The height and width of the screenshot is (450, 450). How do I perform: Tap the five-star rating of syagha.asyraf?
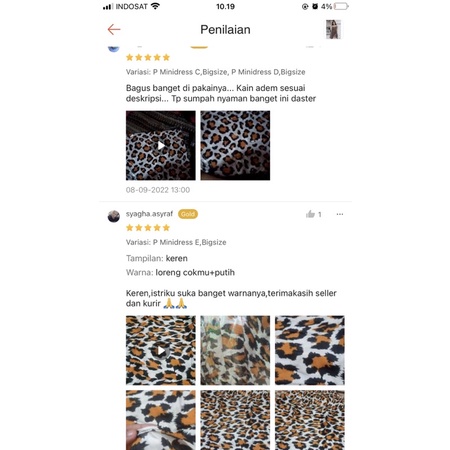pyautogui.click(x=148, y=228)
